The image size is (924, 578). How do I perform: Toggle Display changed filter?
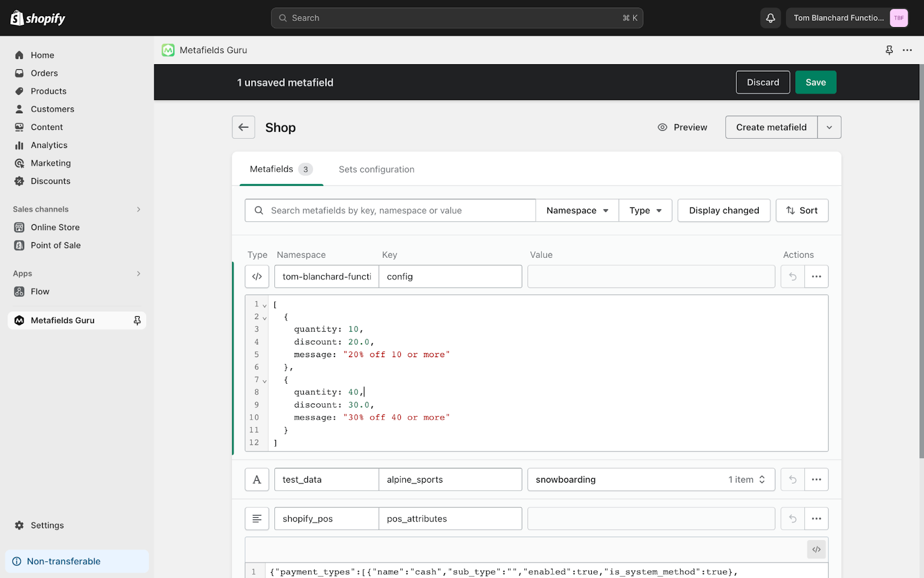point(724,210)
